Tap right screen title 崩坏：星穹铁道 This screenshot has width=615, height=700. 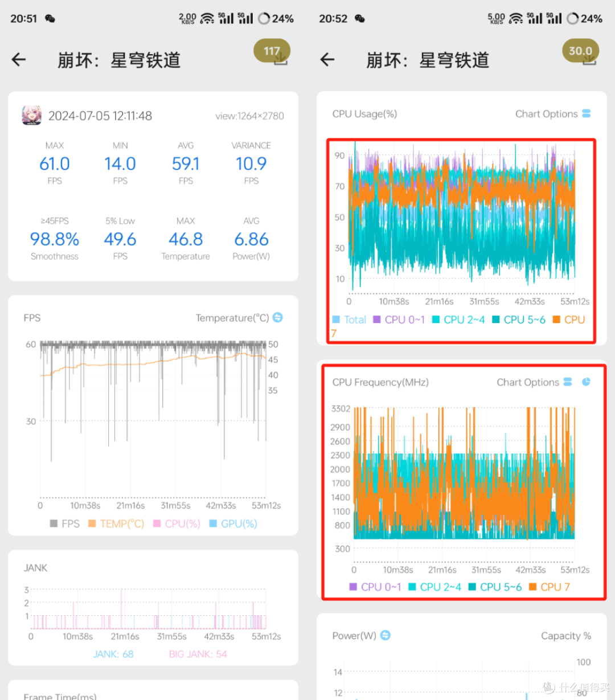coord(428,60)
